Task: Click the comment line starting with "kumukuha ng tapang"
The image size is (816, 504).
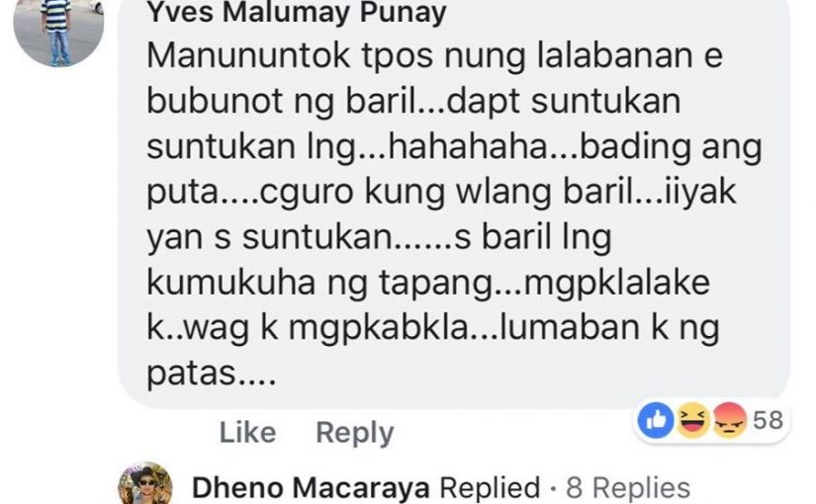Action: [428, 284]
